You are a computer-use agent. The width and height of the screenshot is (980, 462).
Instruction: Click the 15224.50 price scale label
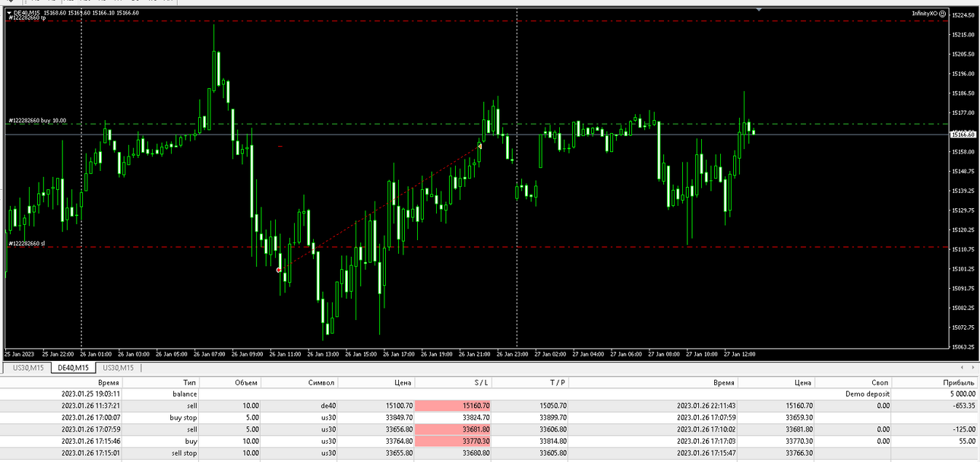pyautogui.click(x=963, y=15)
